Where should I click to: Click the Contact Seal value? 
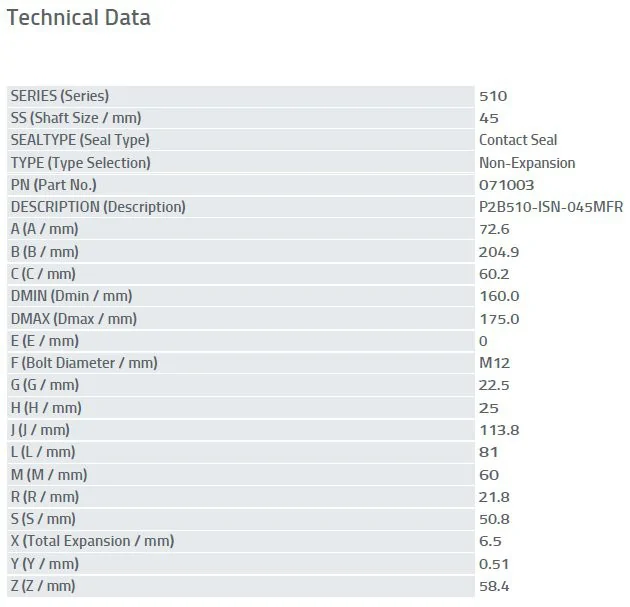(518, 140)
